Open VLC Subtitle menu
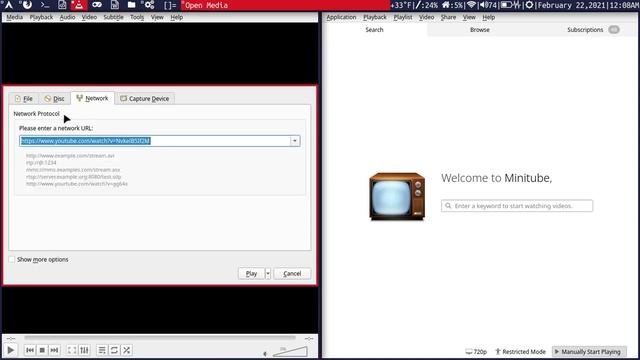Viewport: 640px width, 360px height. click(x=113, y=17)
